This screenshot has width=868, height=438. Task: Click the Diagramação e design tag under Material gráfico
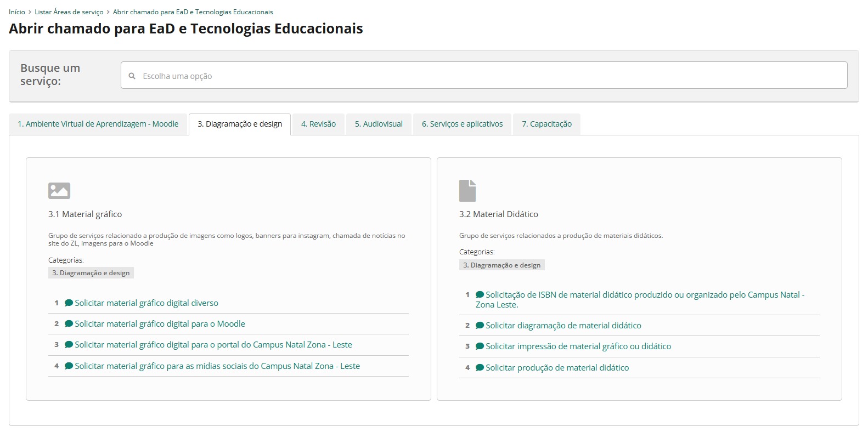point(91,273)
